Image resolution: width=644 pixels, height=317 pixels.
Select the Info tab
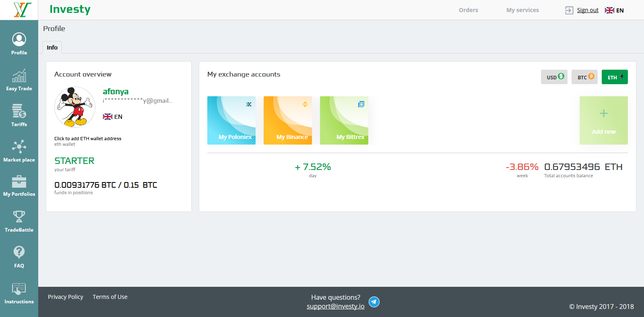(52, 48)
